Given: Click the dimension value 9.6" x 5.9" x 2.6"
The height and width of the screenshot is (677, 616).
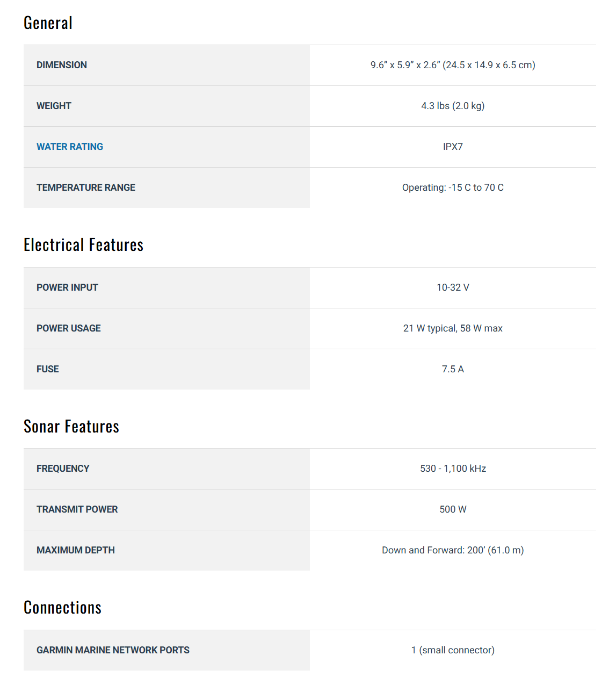Looking at the screenshot, I should coord(453,65).
